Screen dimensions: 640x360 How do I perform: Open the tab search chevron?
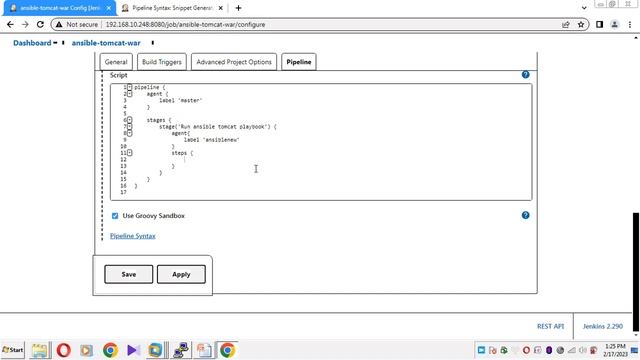click(x=584, y=8)
